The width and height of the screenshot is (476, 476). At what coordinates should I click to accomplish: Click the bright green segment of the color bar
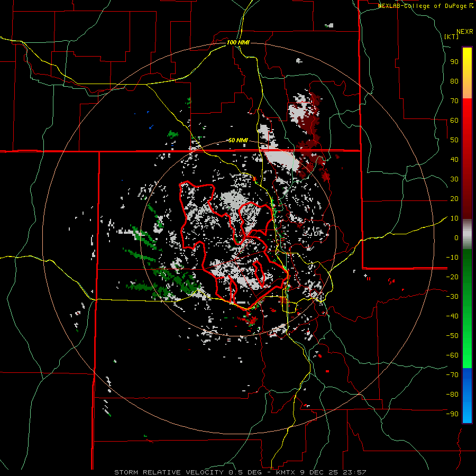point(467,349)
